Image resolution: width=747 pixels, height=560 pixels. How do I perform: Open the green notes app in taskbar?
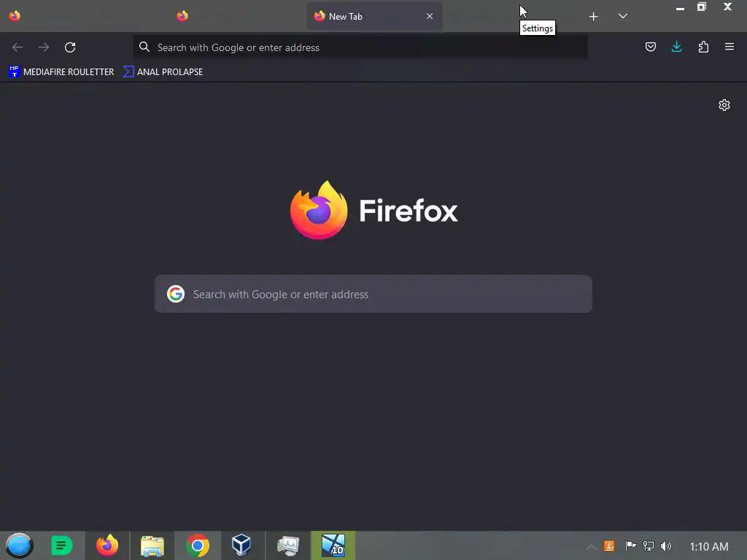tap(61, 545)
